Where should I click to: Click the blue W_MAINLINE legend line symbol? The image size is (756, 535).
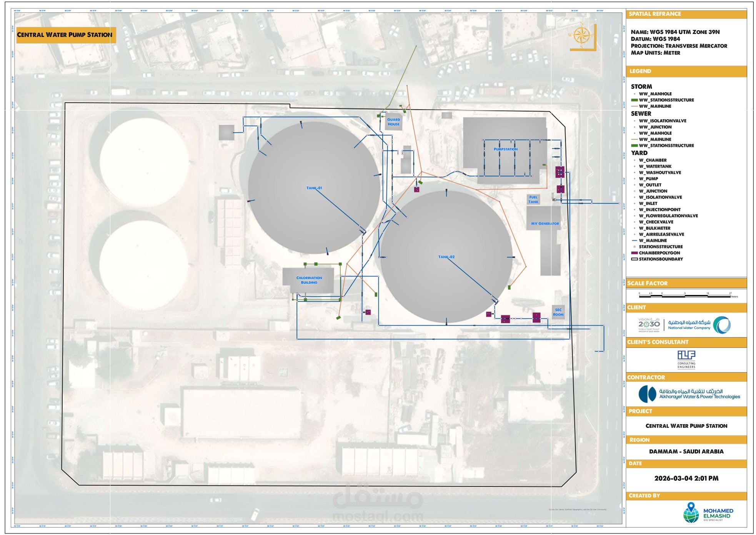pyautogui.click(x=634, y=241)
